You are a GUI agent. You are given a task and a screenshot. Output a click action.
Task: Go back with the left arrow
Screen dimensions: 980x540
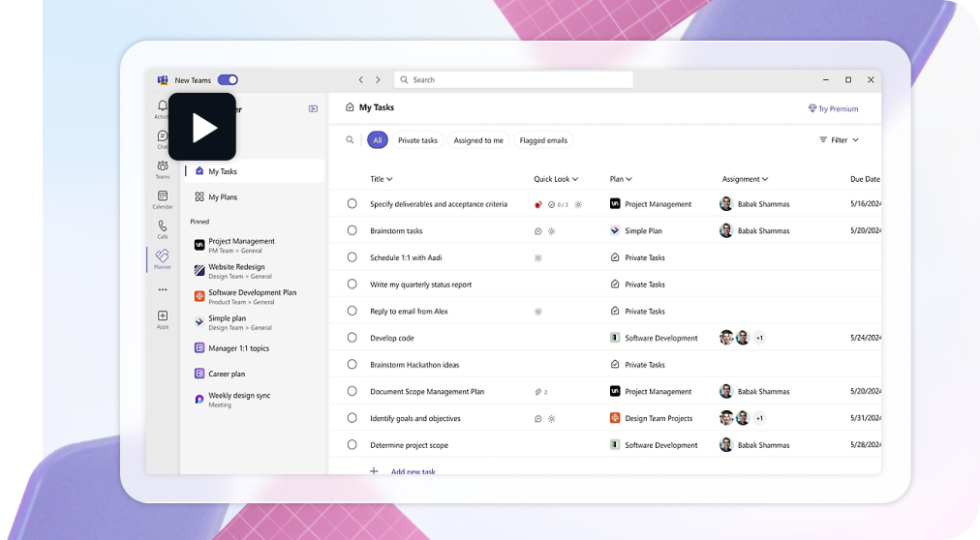(x=360, y=80)
